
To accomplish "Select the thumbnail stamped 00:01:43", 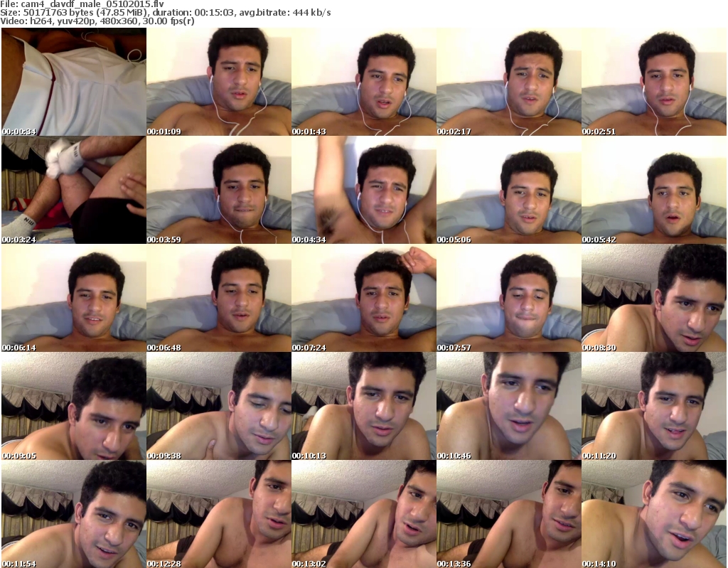I will (363, 82).
